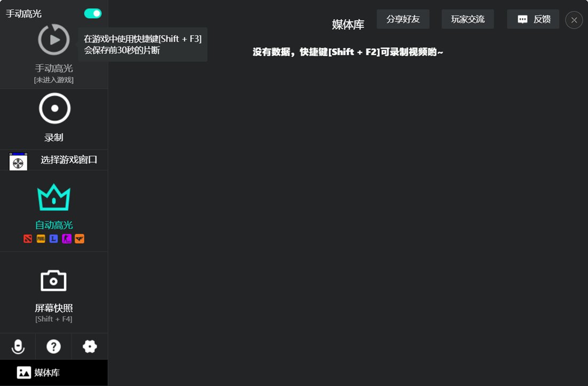Open 选择游戏窗口 selector
Image resolution: width=588 pixels, height=386 pixels.
(x=69, y=160)
